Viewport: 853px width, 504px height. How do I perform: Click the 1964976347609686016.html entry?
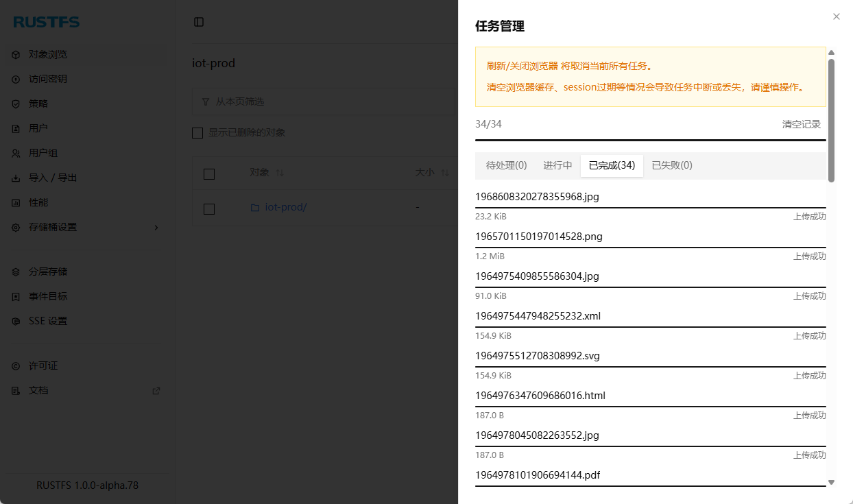pos(540,396)
